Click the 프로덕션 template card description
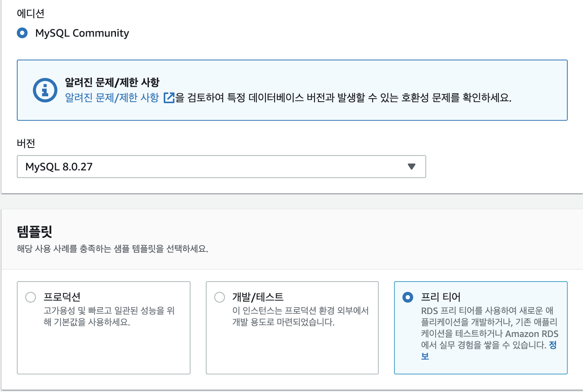Screen dimensions: 583x392 [x=109, y=316]
